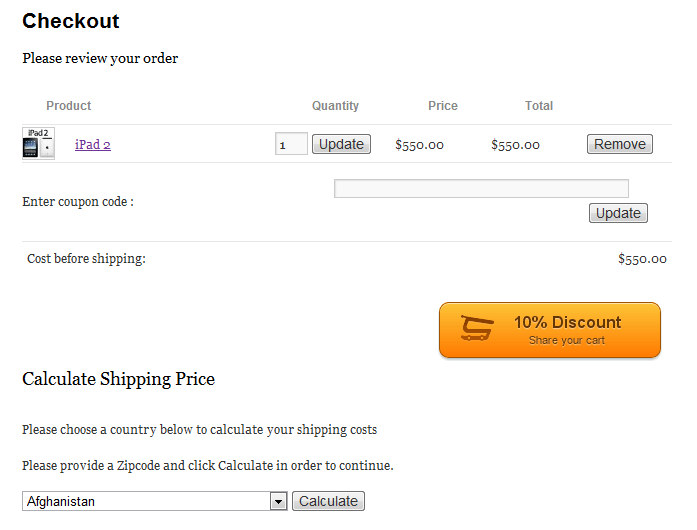Focus the coupon code text box
The height and width of the screenshot is (530, 697).
(481, 189)
